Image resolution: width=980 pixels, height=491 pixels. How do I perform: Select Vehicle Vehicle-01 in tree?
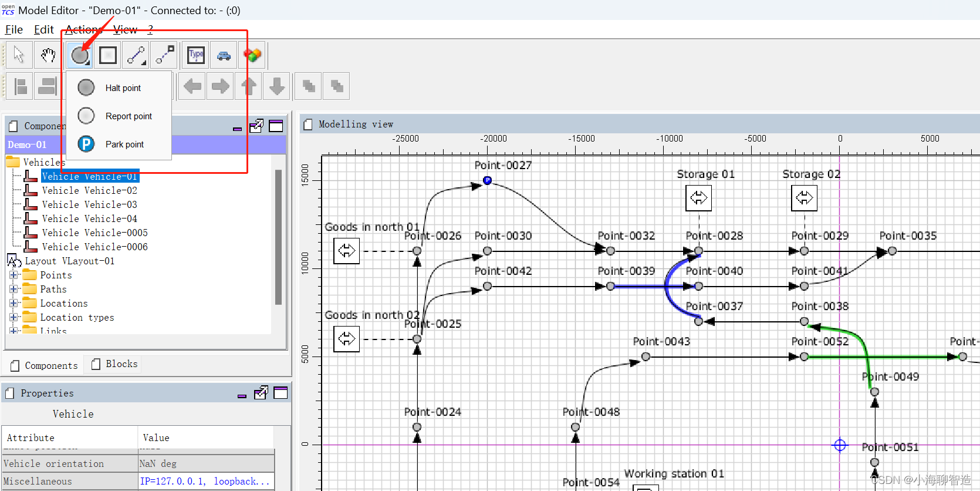tap(90, 176)
